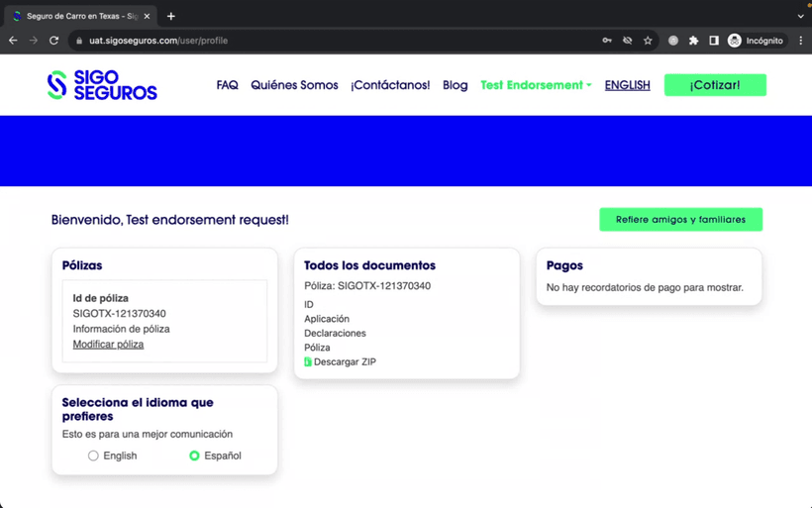Click the Bienvenido, Test endorsement request! heading
The image size is (812, 508).
coord(170,220)
